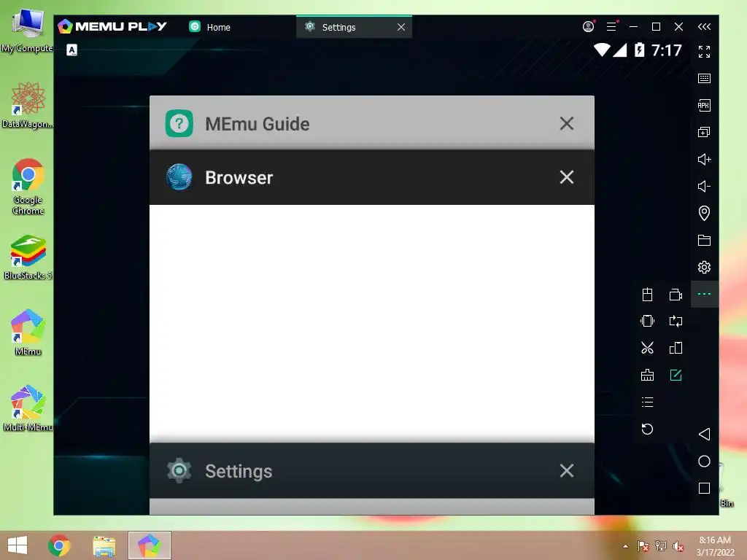
Task: Tap the Android home circle button
Action: pyautogui.click(x=704, y=462)
